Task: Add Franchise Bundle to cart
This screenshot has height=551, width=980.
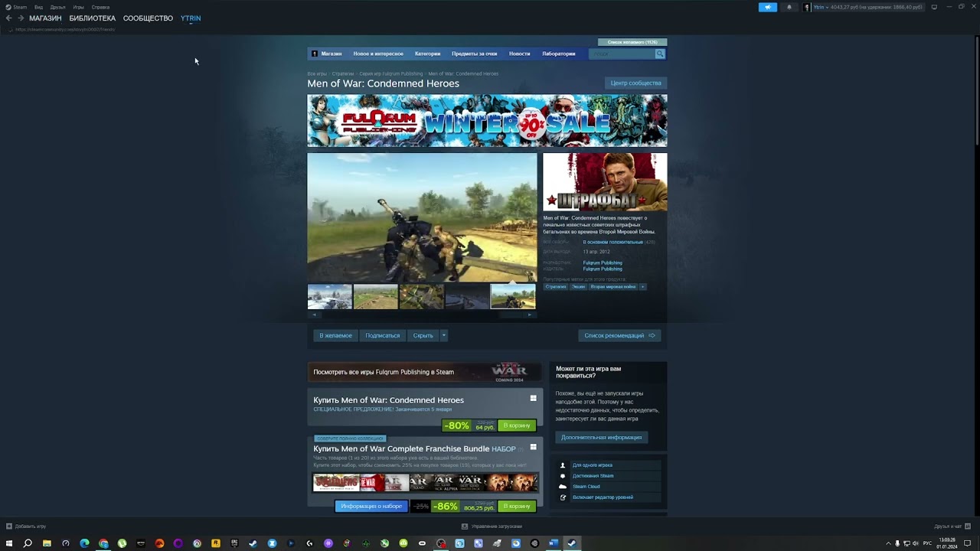Action: (517, 506)
